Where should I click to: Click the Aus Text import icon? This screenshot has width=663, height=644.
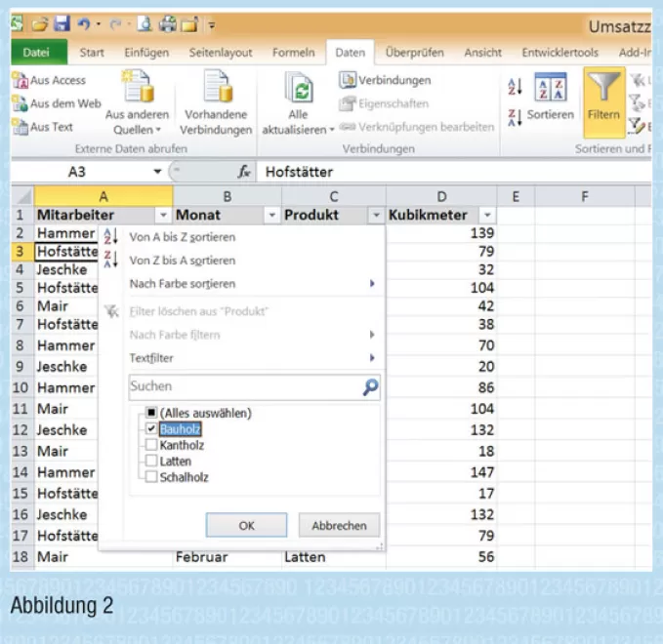click(20, 127)
